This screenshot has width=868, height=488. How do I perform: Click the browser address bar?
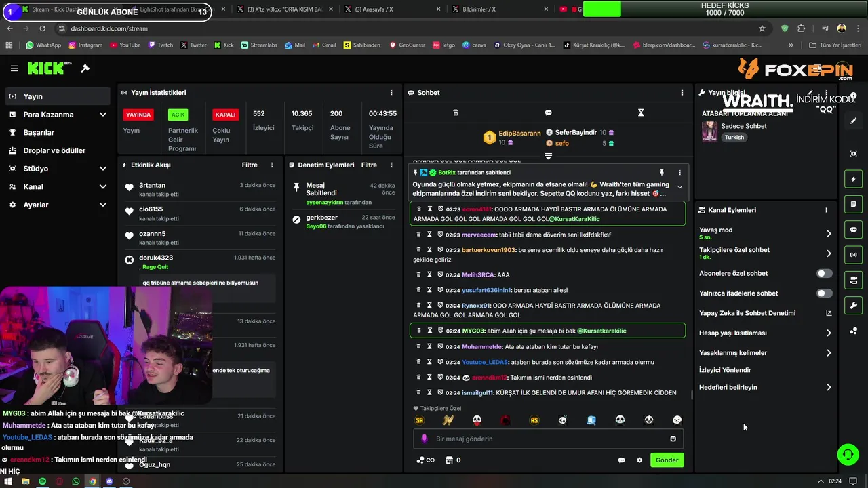[x=407, y=28]
